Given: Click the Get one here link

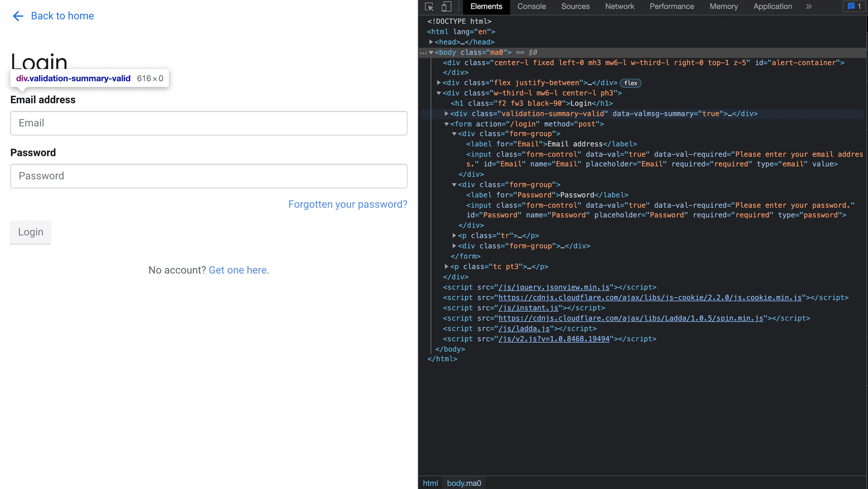Looking at the screenshot, I should pos(238,270).
